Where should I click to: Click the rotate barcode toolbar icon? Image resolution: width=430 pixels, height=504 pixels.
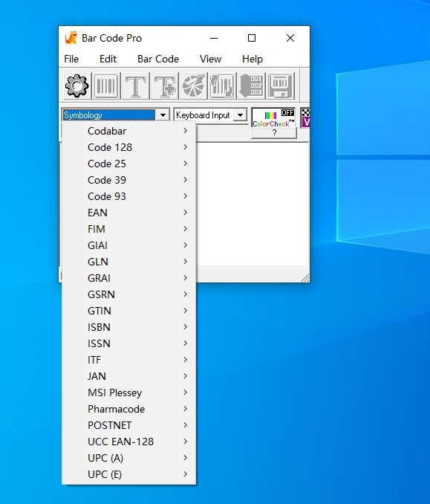222,85
